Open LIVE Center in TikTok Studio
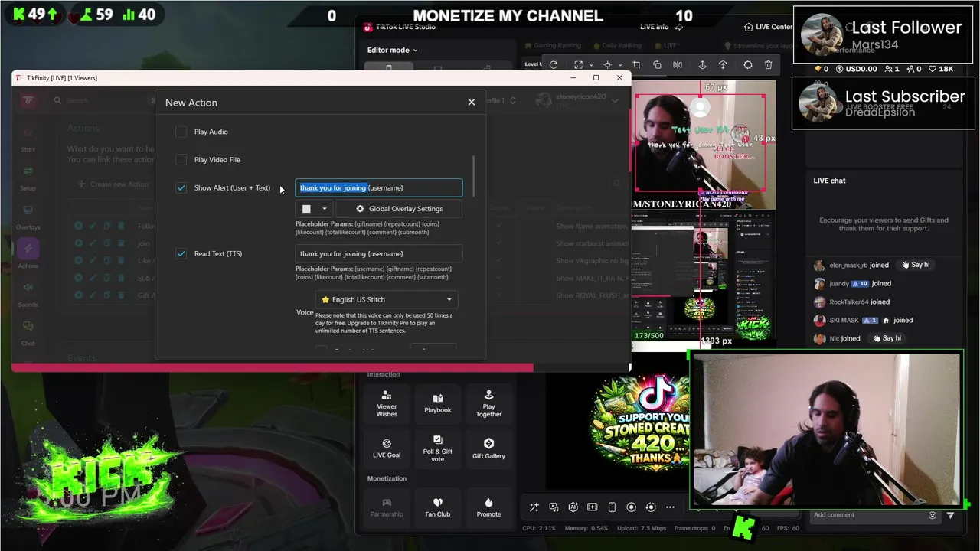The height and width of the screenshot is (551, 980). pyautogui.click(x=768, y=27)
